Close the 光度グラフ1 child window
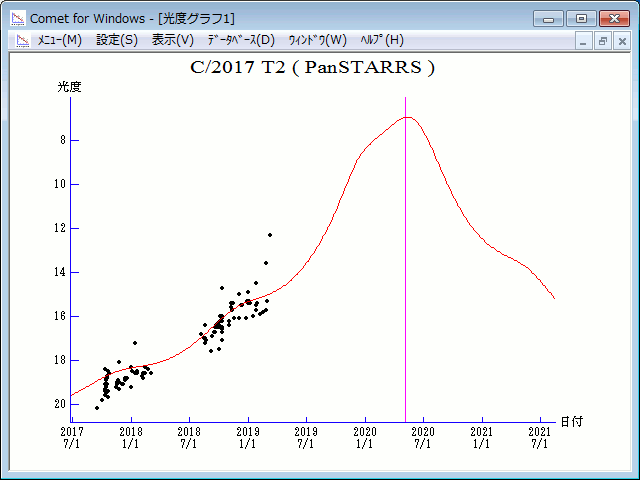 point(622,41)
